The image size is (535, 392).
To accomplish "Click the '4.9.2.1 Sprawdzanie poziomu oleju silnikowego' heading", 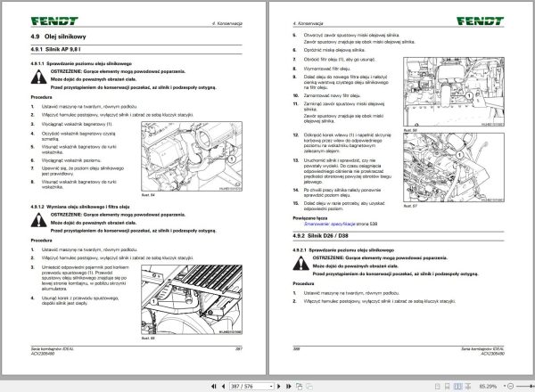I will click(343, 250).
